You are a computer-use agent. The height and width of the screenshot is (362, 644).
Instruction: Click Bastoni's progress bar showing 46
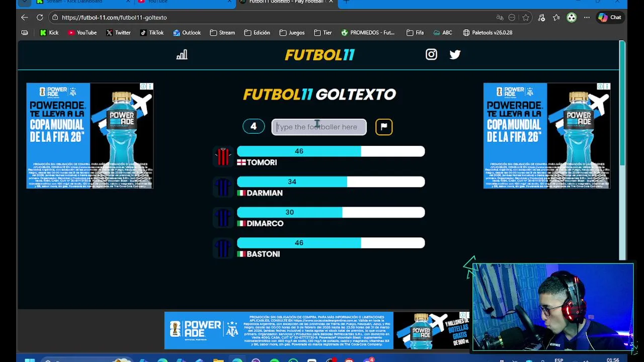pyautogui.click(x=331, y=243)
